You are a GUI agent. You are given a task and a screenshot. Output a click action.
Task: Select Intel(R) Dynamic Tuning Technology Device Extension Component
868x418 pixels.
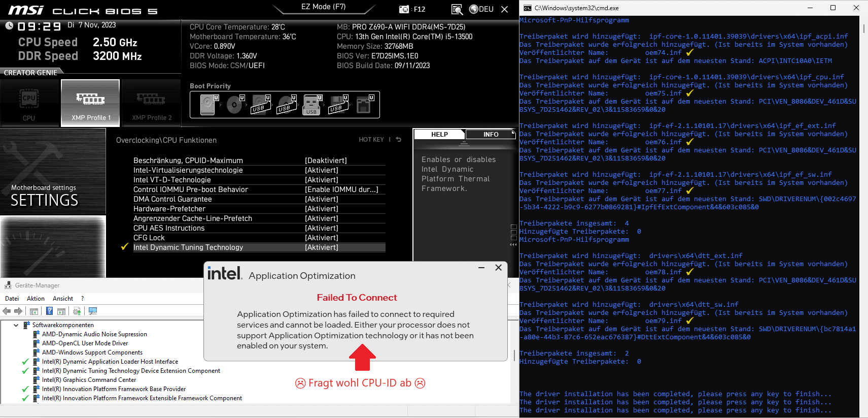point(131,371)
